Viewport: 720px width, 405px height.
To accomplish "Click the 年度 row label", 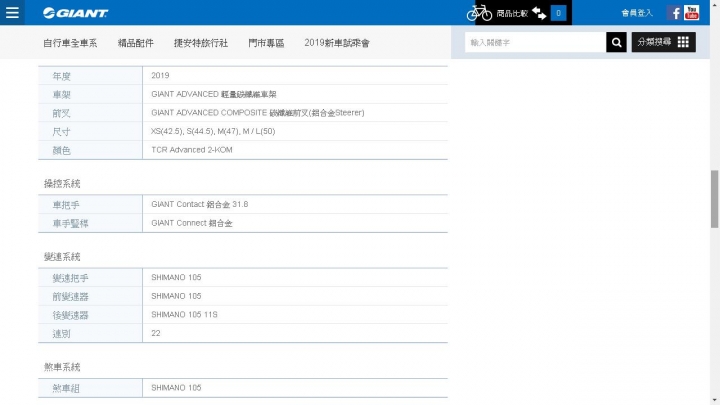I will click(x=62, y=76).
